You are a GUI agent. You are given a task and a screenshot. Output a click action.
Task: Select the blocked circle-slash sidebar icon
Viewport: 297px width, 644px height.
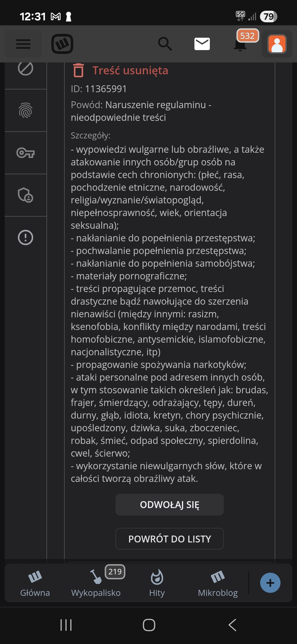click(26, 69)
